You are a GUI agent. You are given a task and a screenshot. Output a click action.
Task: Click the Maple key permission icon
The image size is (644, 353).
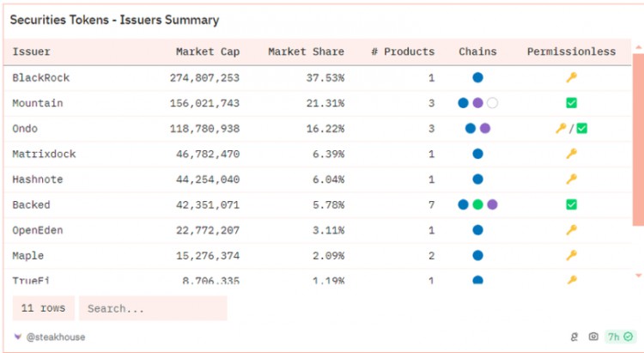571,256
